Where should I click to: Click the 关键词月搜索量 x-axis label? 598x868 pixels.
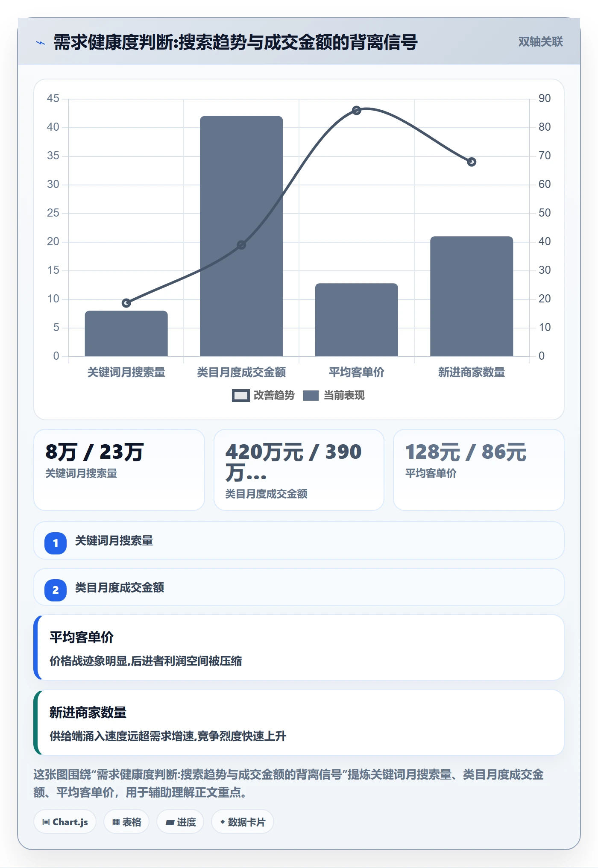pos(126,372)
